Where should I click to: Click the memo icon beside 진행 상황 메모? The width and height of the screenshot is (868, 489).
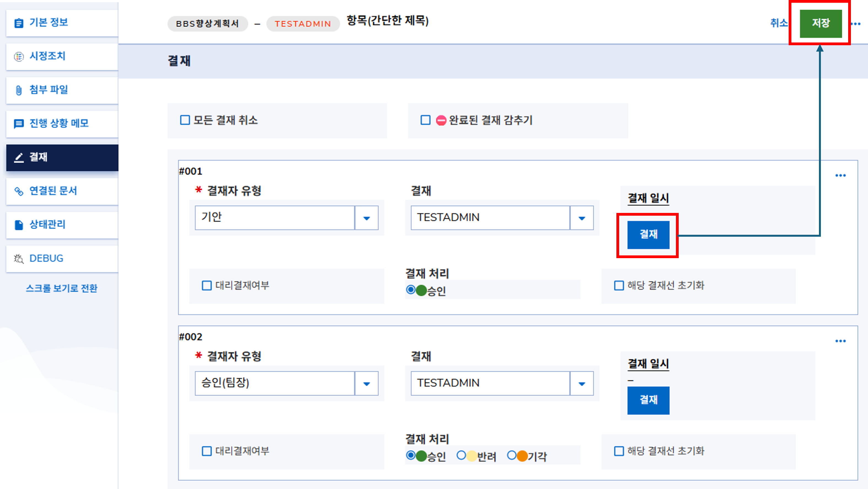tap(19, 124)
